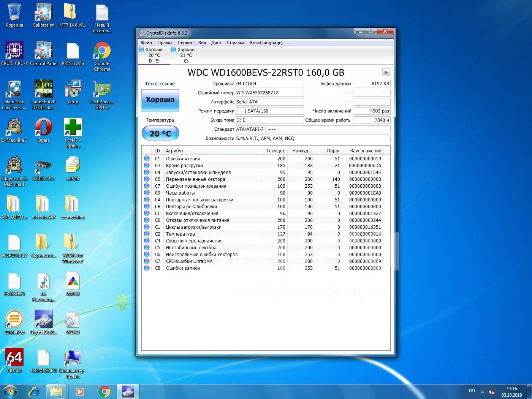Viewport: 532px width, 399px height.
Task: Open the Google Chrome desktop icon
Action: tap(102, 56)
